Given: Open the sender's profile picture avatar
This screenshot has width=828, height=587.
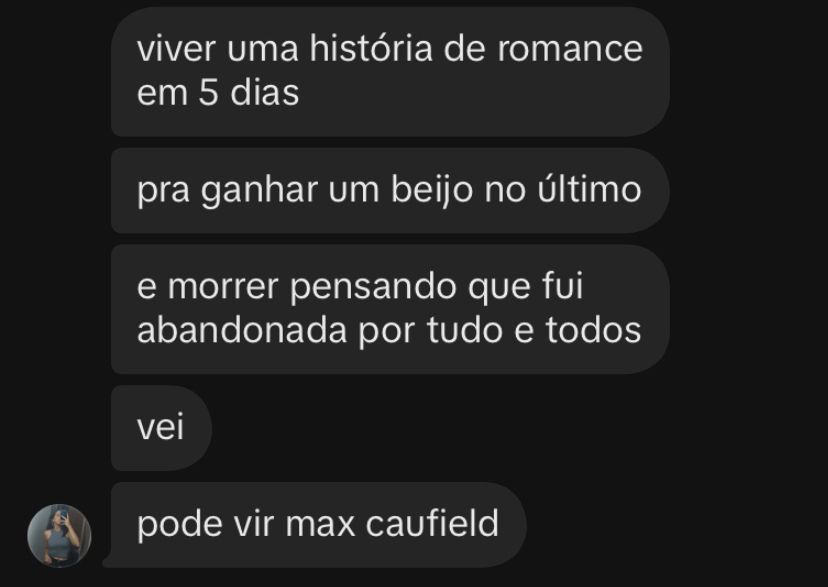Looking at the screenshot, I should tap(59, 535).
